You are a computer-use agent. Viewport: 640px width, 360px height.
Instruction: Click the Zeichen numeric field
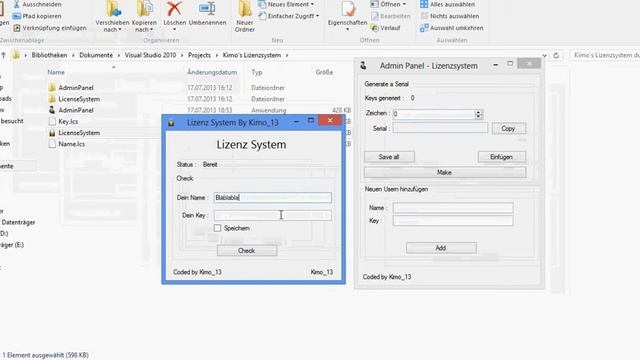[x=434, y=114]
